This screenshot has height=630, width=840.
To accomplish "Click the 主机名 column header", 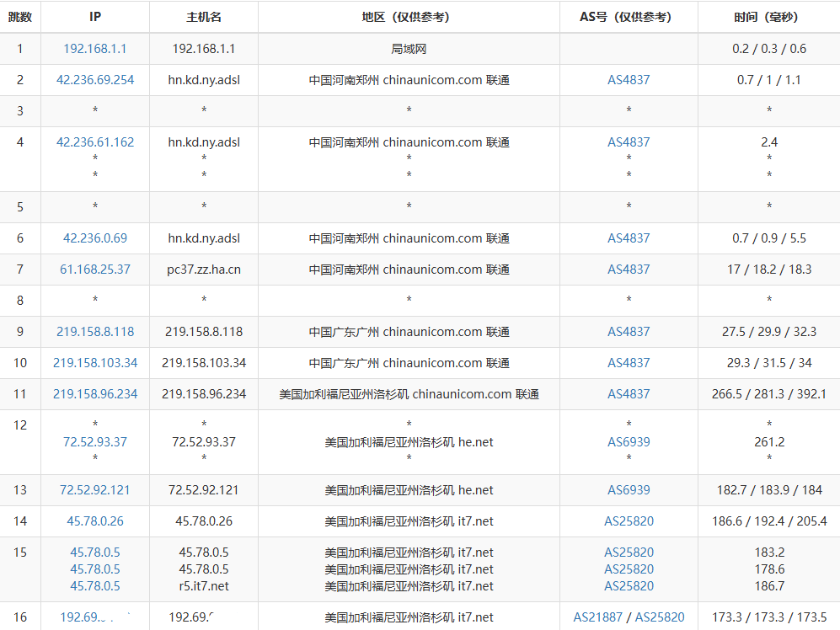I will coord(204,17).
